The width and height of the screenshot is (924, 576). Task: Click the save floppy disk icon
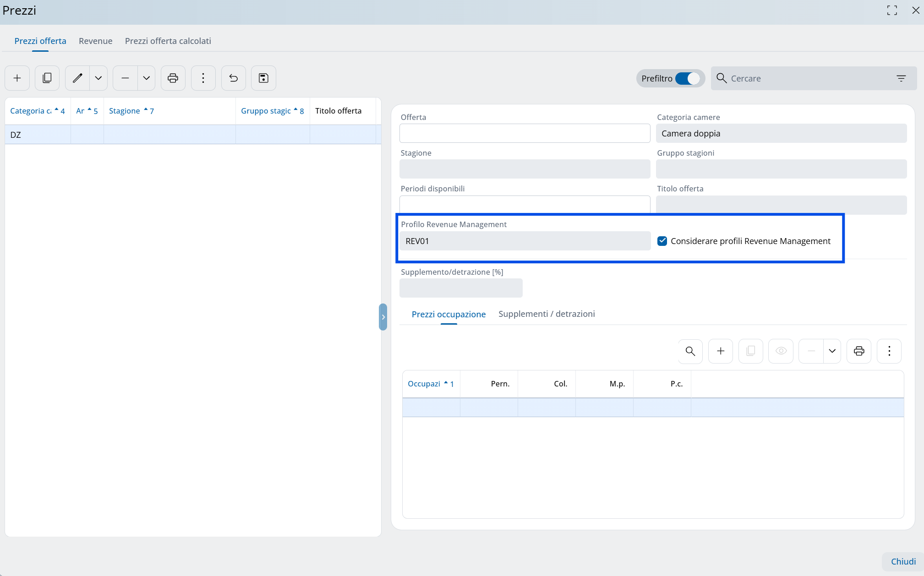(x=263, y=78)
